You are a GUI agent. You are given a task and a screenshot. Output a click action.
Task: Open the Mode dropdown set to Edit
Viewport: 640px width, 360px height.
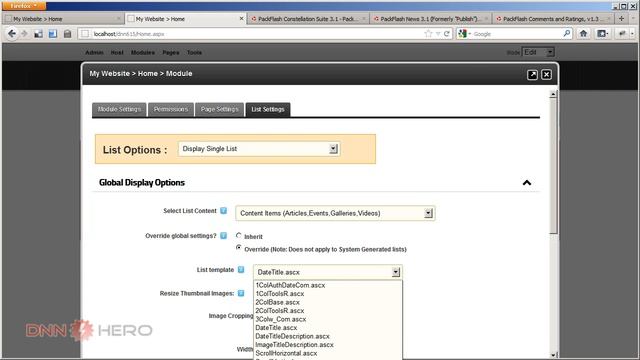pyautogui.click(x=538, y=52)
